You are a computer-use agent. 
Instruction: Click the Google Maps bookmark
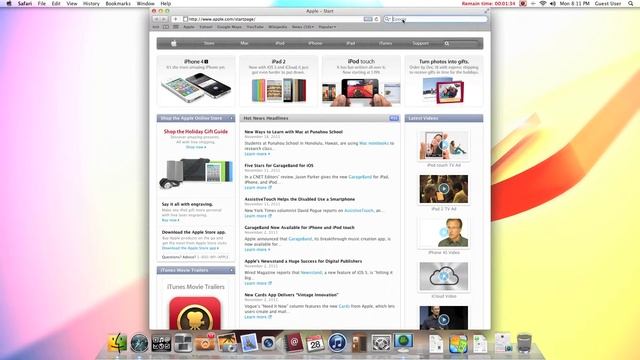pos(229,27)
